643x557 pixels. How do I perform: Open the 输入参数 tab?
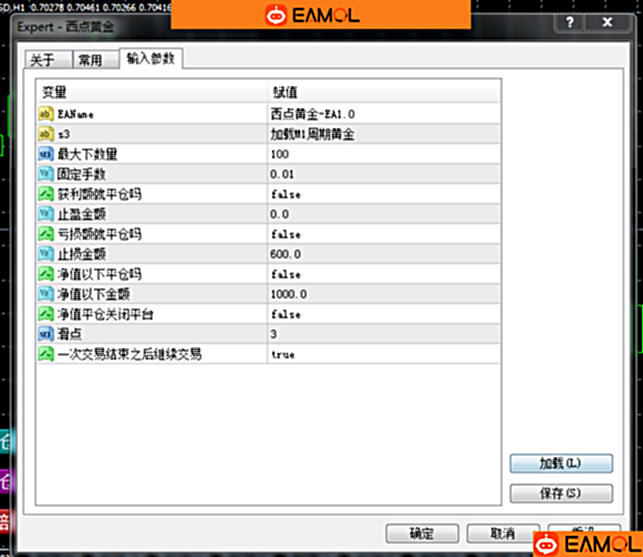pos(151,59)
